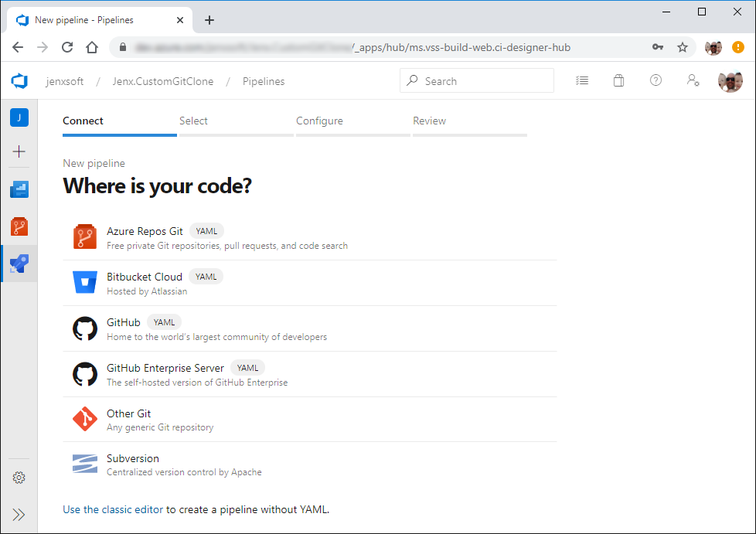Image resolution: width=756 pixels, height=534 pixels.
Task: Open the work items list icon
Action: pyautogui.click(x=582, y=80)
